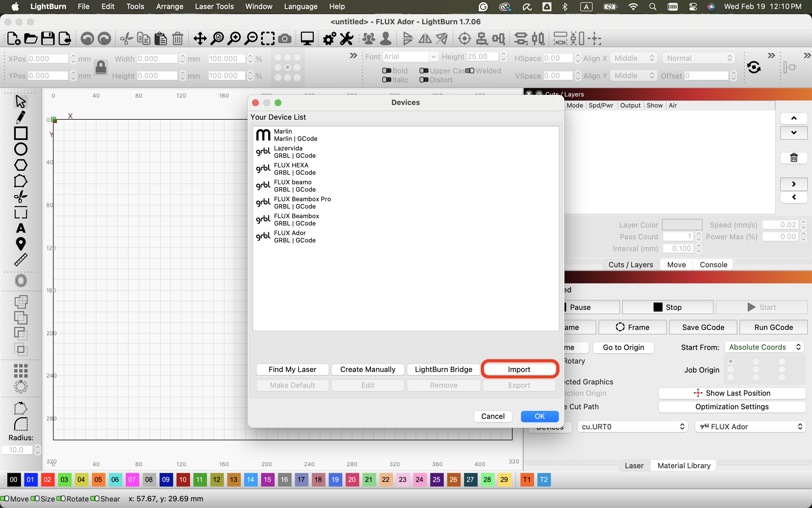Click Create Manually button
This screenshot has width=812, height=508.
[x=368, y=370]
